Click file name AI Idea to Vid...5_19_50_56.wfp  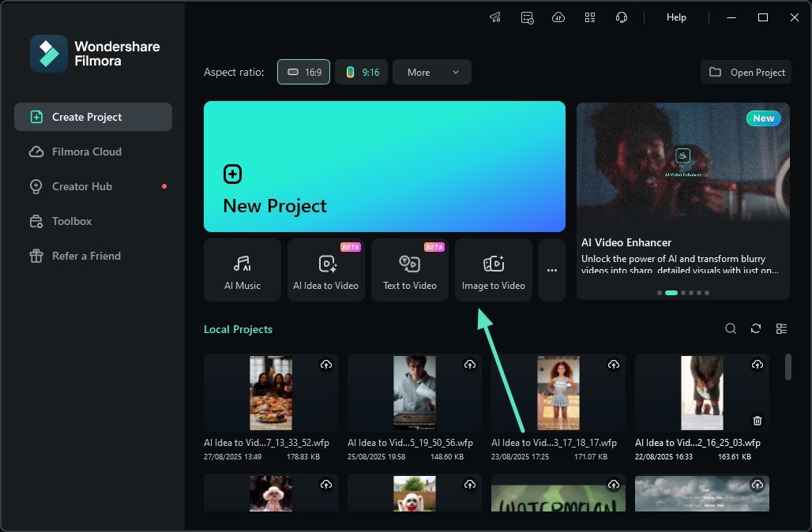pyautogui.click(x=410, y=443)
